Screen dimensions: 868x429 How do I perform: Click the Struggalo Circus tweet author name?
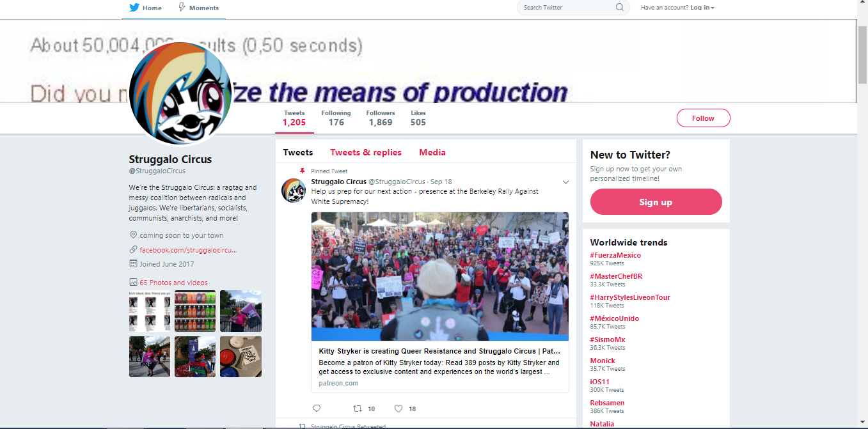click(x=338, y=182)
